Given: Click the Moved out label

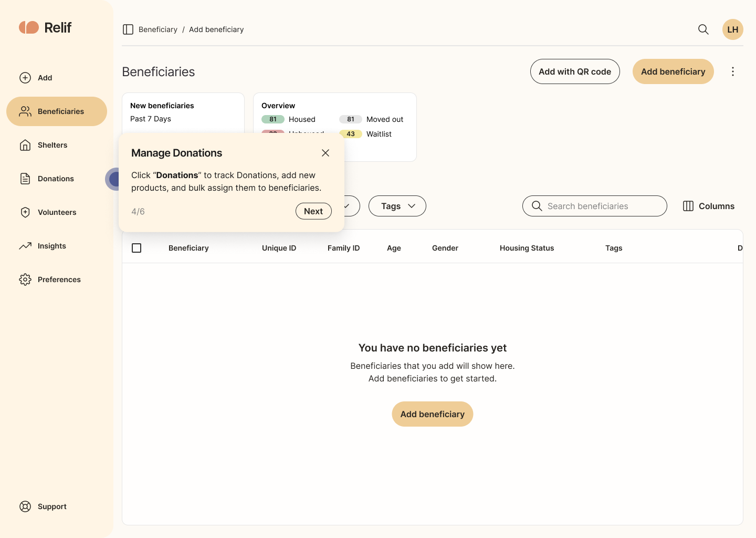Looking at the screenshot, I should tap(385, 119).
